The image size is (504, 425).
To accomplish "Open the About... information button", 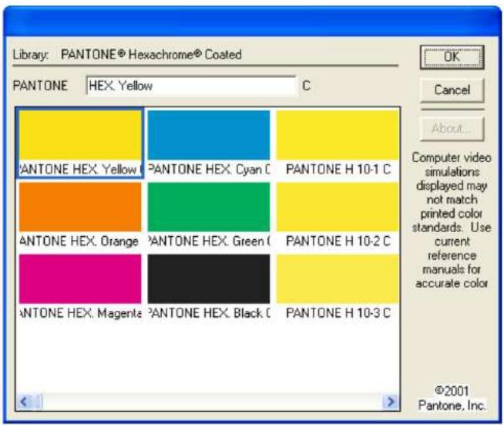I will [452, 129].
